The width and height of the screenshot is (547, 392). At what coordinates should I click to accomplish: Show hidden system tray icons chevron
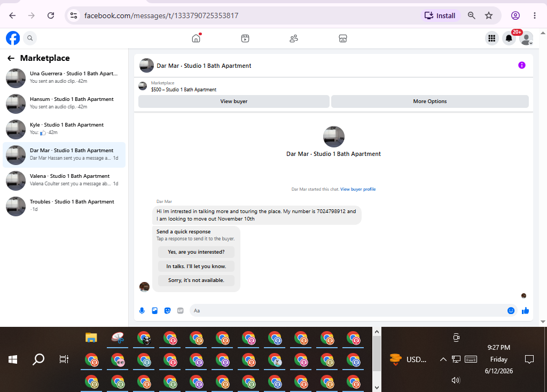443,359
